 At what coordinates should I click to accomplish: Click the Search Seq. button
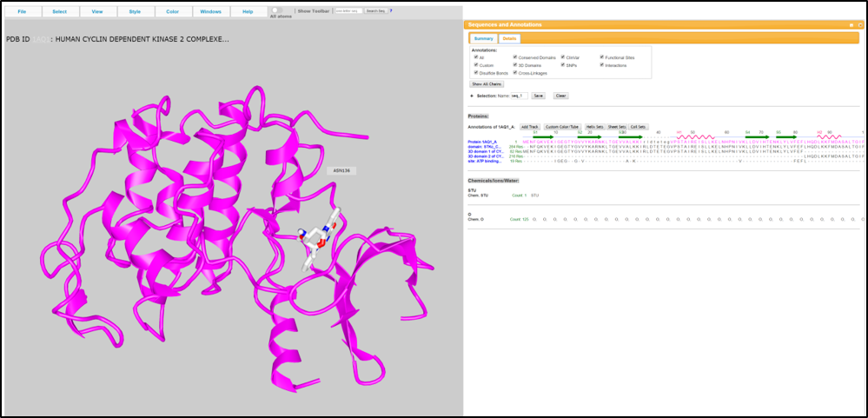[375, 11]
